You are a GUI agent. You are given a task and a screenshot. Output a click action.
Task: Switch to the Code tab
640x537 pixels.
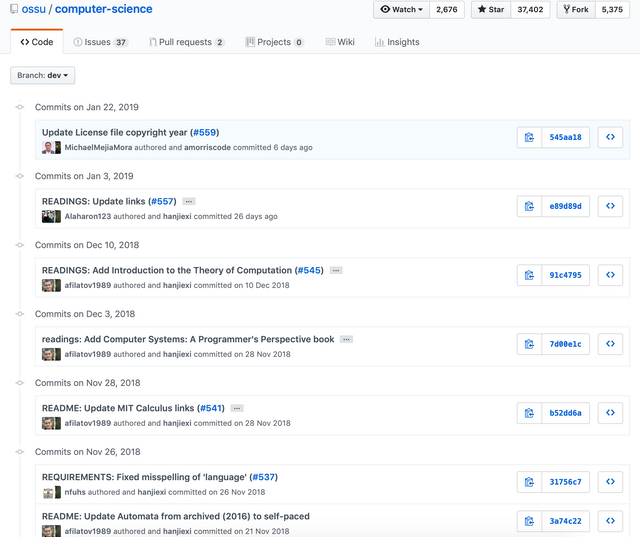point(37,42)
